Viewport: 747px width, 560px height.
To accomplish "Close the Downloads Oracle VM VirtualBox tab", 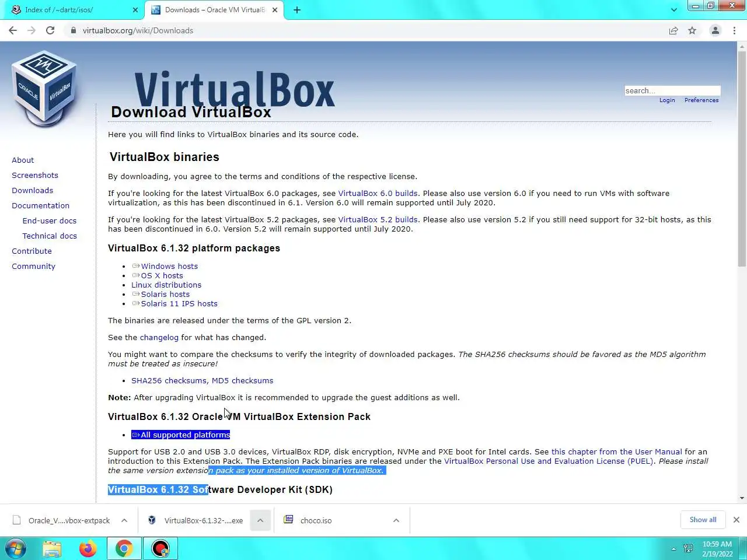I will coord(275,10).
